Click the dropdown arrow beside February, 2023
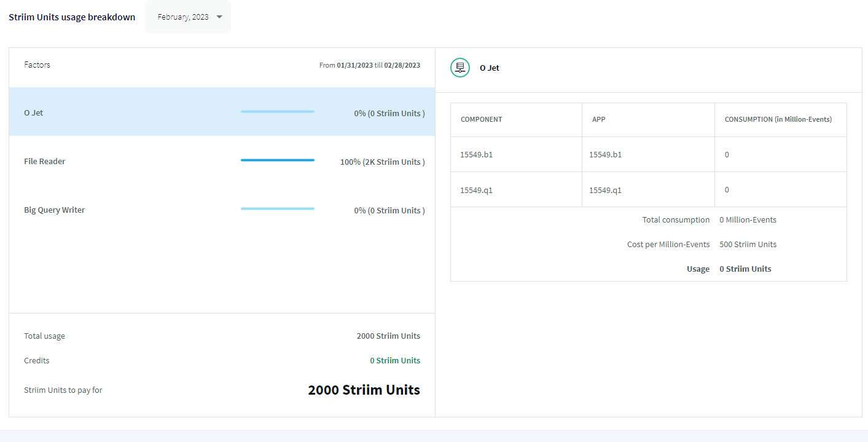868x442 pixels. point(219,17)
